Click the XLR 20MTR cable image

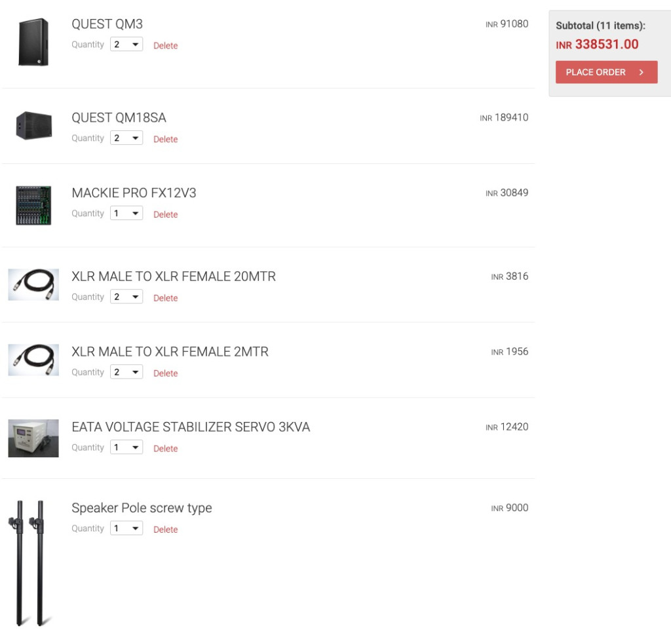tap(33, 284)
